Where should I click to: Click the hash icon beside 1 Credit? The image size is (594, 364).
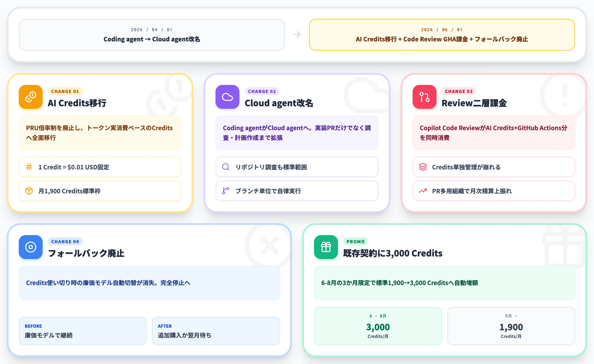(29, 167)
